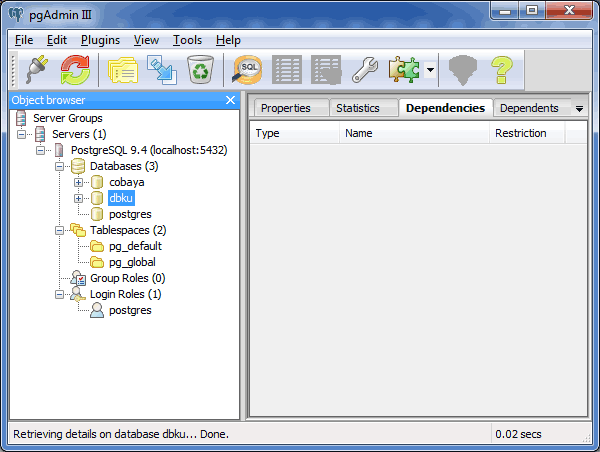Open help via the question mark icon
The image size is (600, 452).
click(502, 70)
